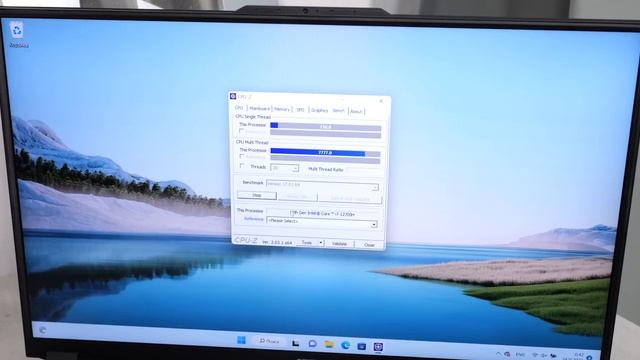
Task: Launch Microsoft Edge from the taskbar
Action: tap(345, 345)
